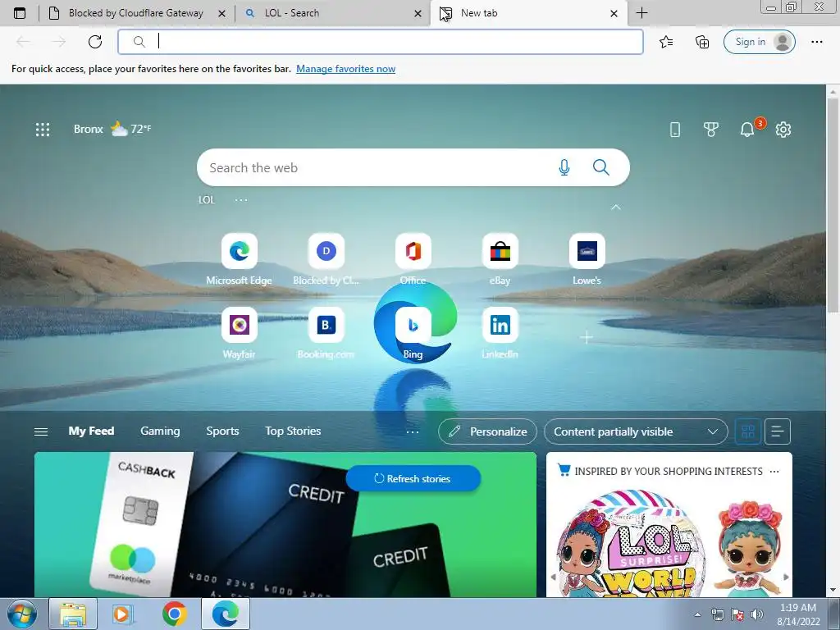
Task: Open the notifications bell icon
Action: click(x=747, y=129)
